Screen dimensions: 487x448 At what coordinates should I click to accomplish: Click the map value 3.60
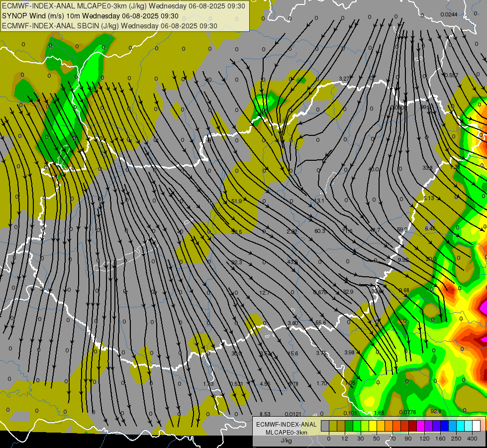tap(293, 324)
